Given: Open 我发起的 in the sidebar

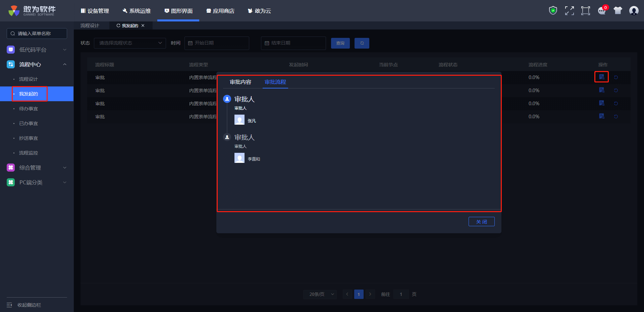Looking at the screenshot, I should pos(29,94).
